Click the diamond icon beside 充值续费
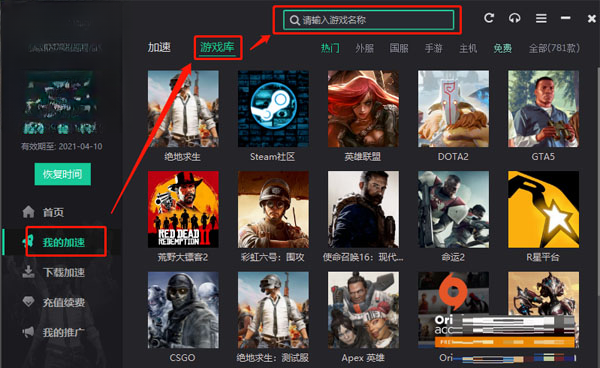Viewport: 600px width, 368px height. (28, 302)
